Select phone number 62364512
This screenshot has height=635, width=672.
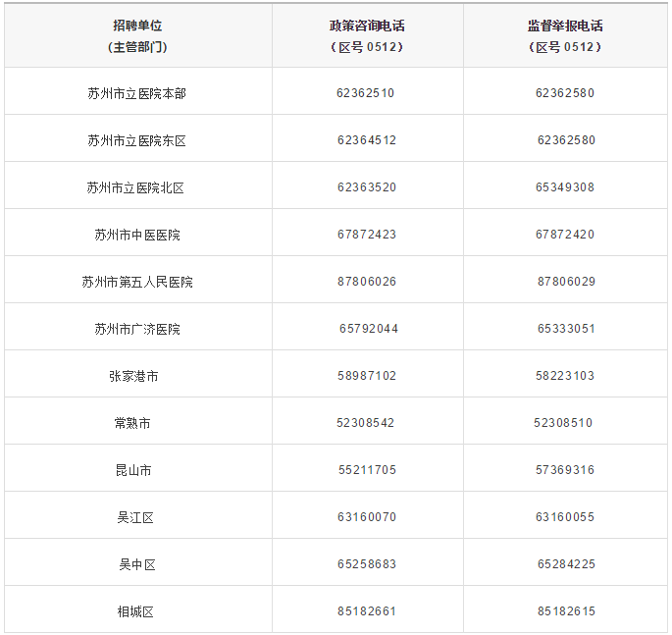coord(367,140)
